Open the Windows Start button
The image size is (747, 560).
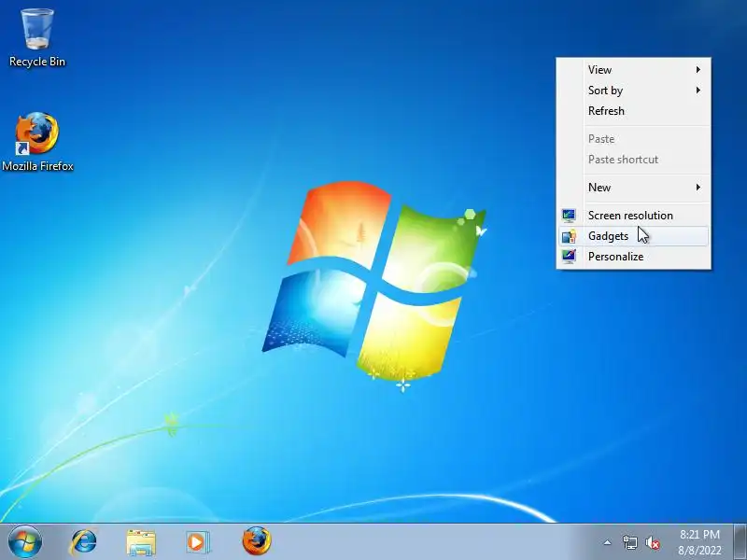[24, 542]
